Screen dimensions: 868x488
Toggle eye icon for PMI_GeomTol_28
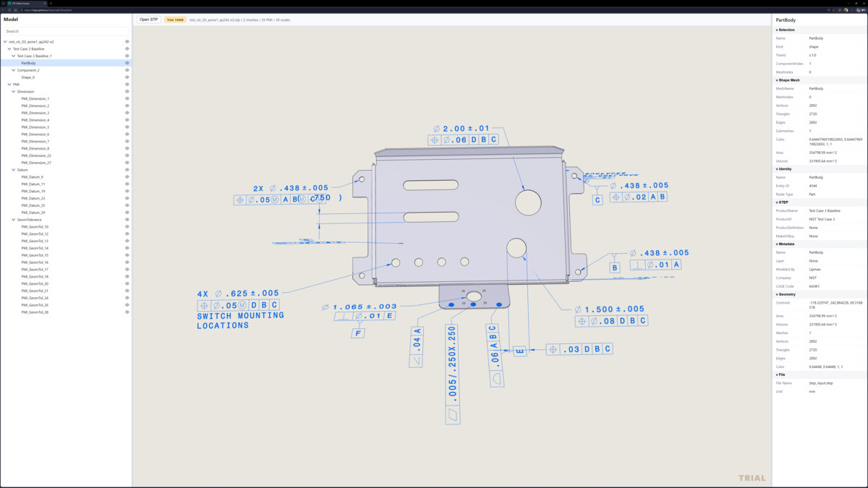tap(127, 312)
